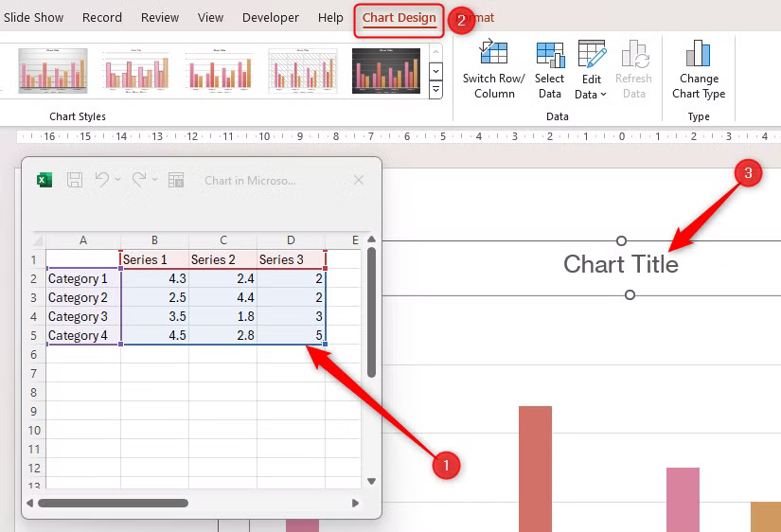
Task: Click the bottom circular handle of the Chart Title
Action: tap(630, 295)
